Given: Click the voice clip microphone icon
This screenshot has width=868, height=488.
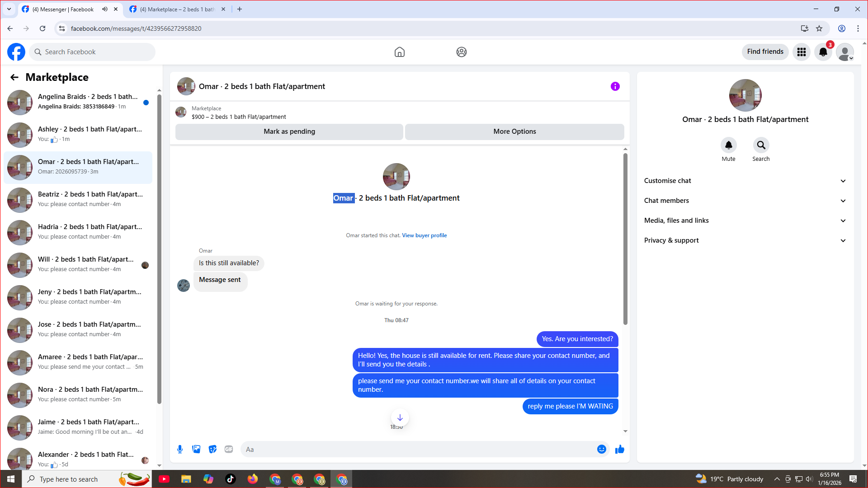Looking at the screenshot, I should tap(180, 449).
